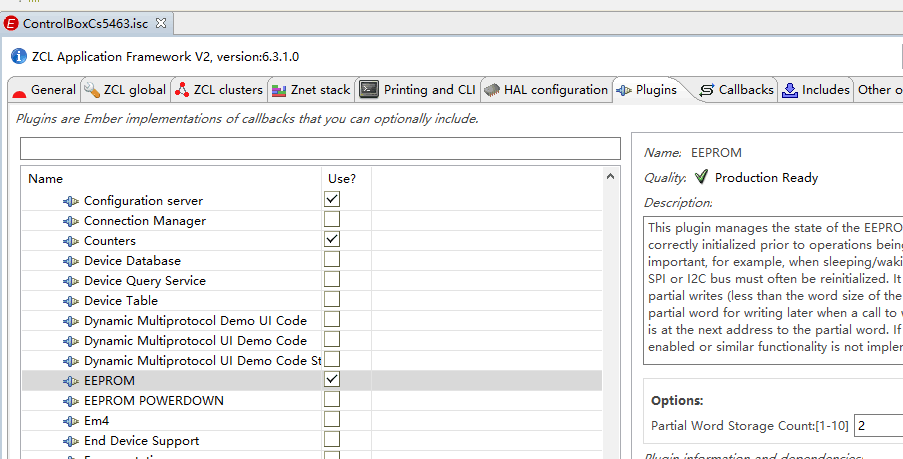
Task: Disable the Configuration server checkbox
Action: (332, 200)
